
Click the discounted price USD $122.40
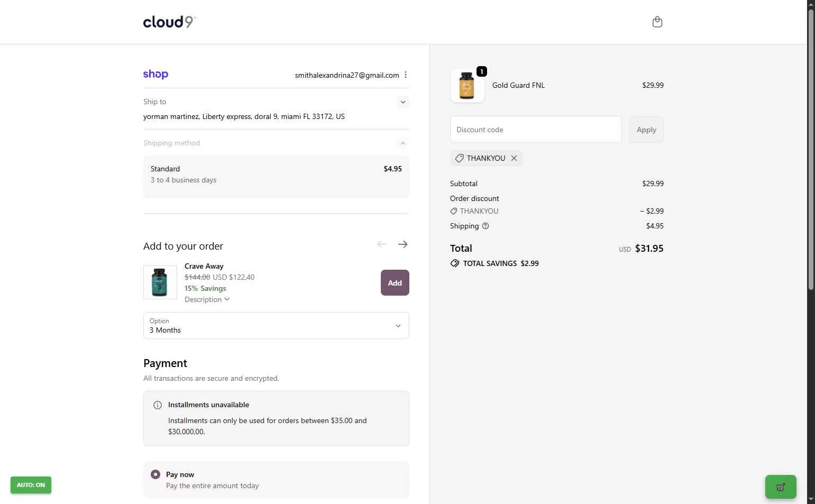pos(233,277)
